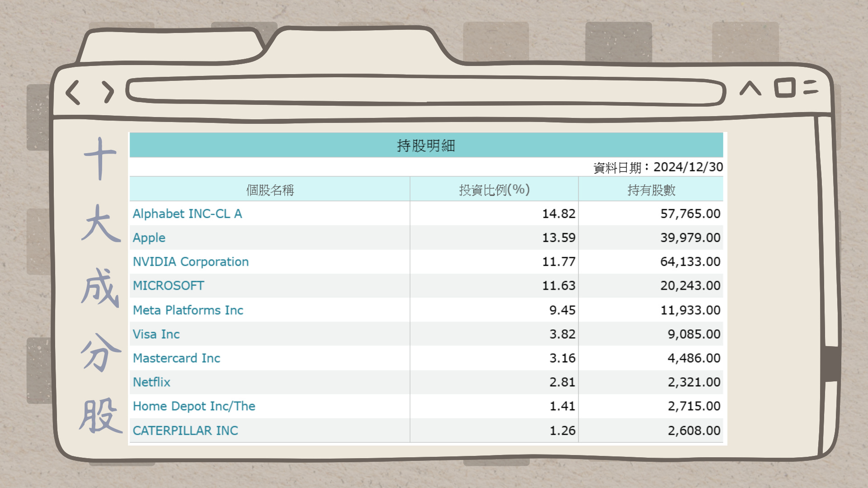Select the 1.41 percentage cell

pyautogui.click(x=494, y=406)
